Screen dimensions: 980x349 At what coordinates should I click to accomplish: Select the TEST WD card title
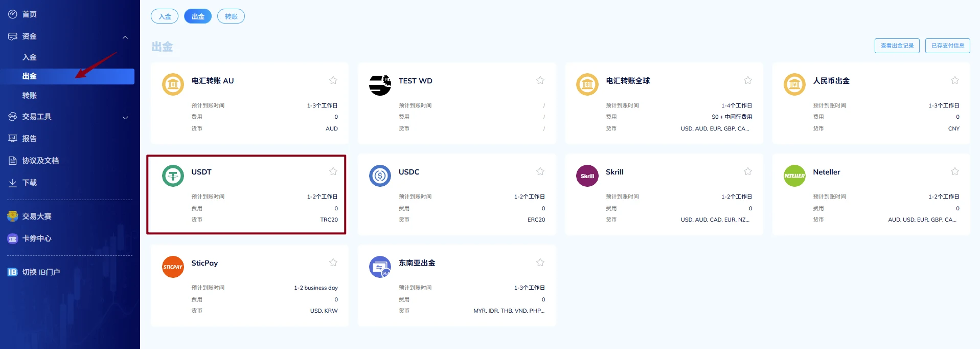coord(416,81)
